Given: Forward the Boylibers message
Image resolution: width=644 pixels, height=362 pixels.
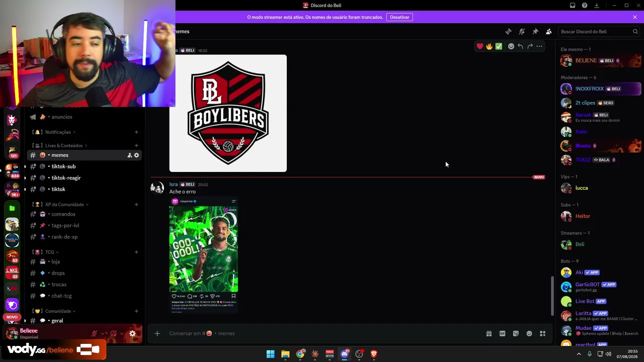Looking at the screenshot, I should [x=530, y=46].
